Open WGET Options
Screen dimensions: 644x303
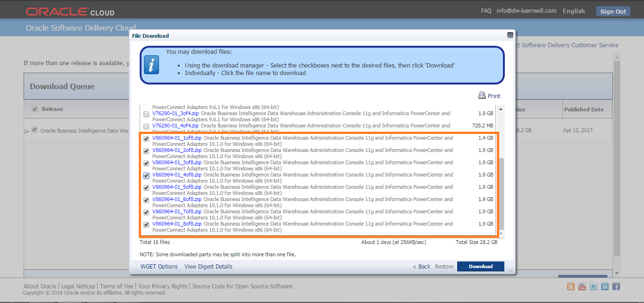coord(159,267)
